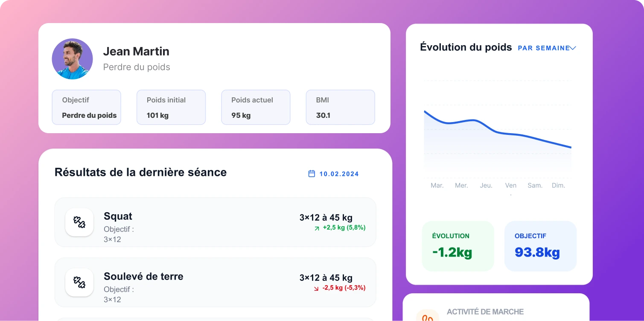
Task: Click the Jean Martin name heading
Action: [x=136, y=51]
